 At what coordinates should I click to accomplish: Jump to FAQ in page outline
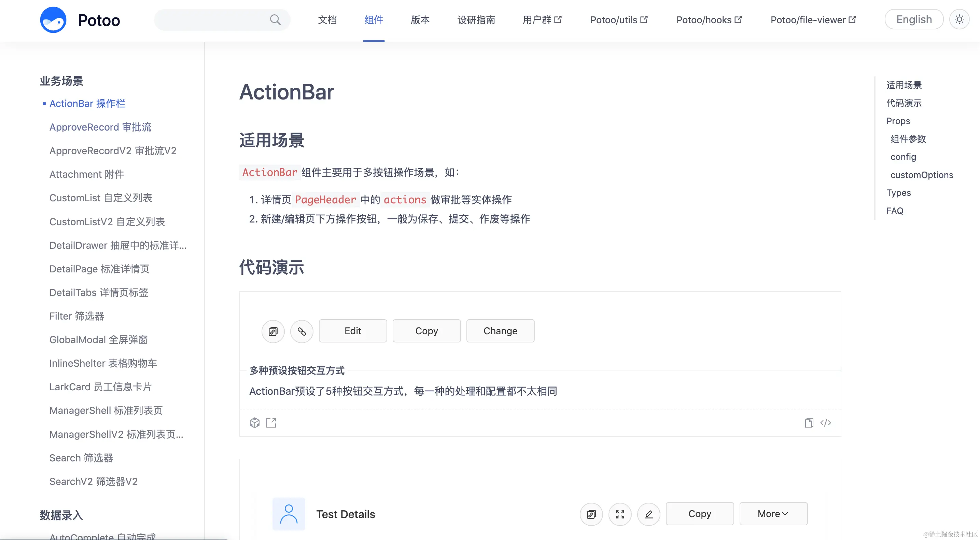coord(895,211)
